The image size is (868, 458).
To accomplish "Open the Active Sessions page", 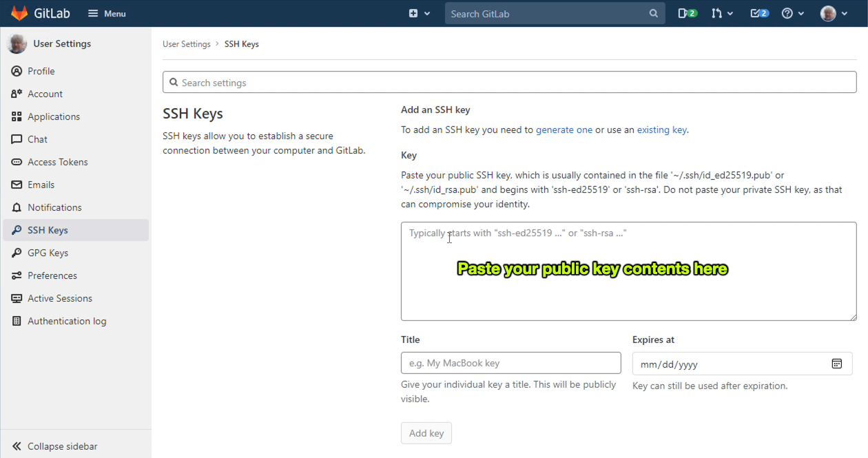I will (x=59, y=298).
